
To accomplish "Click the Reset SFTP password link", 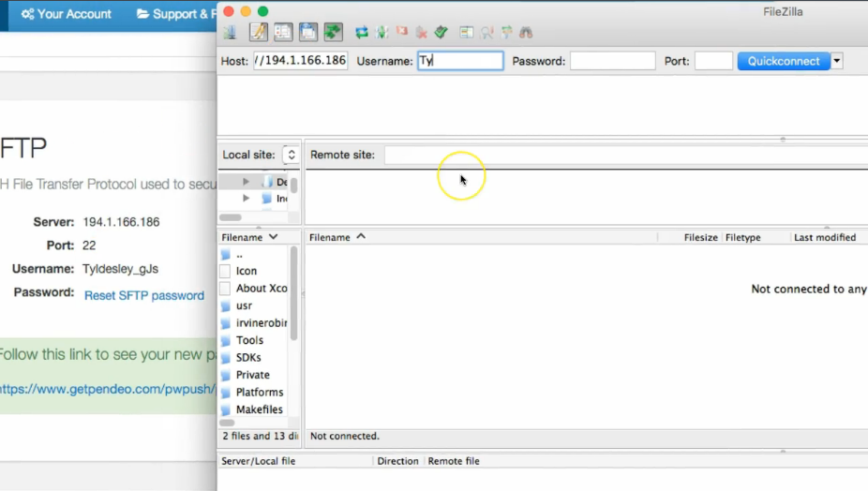I will point(144,295).
